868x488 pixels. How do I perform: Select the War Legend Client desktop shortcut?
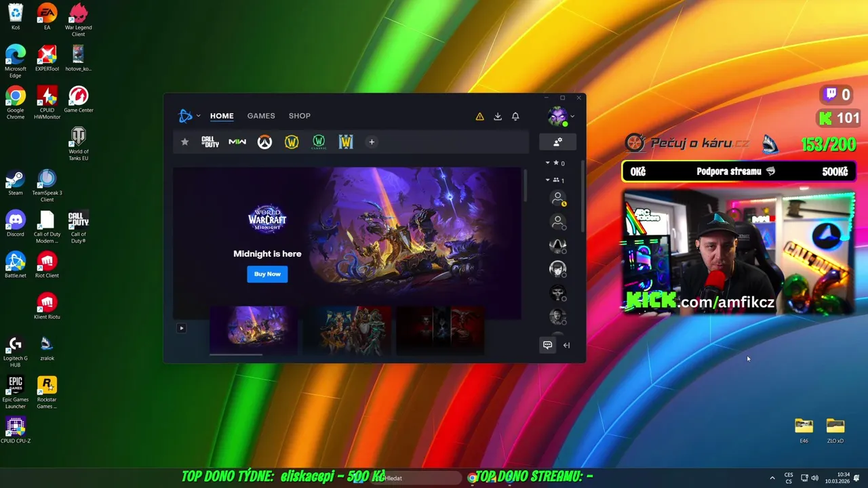click(x=79, y=20)
